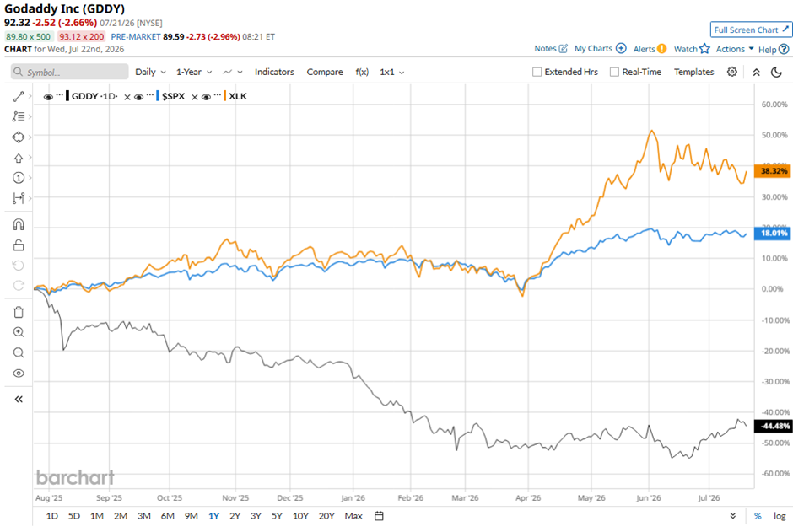Screen dimensions: 793x532
Task: Open the Daily frequency dropdown
Action: [150, 72]
